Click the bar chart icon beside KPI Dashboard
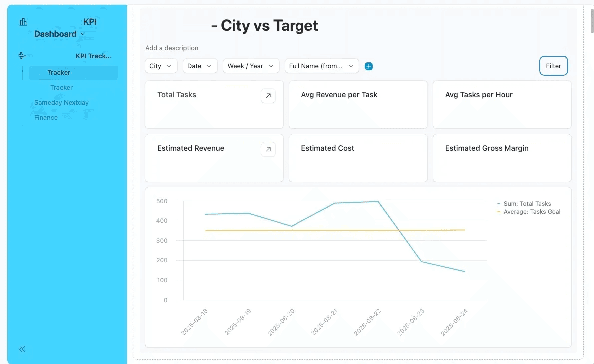The height and width of the screenshot is (364, 594). coord(23,22)
